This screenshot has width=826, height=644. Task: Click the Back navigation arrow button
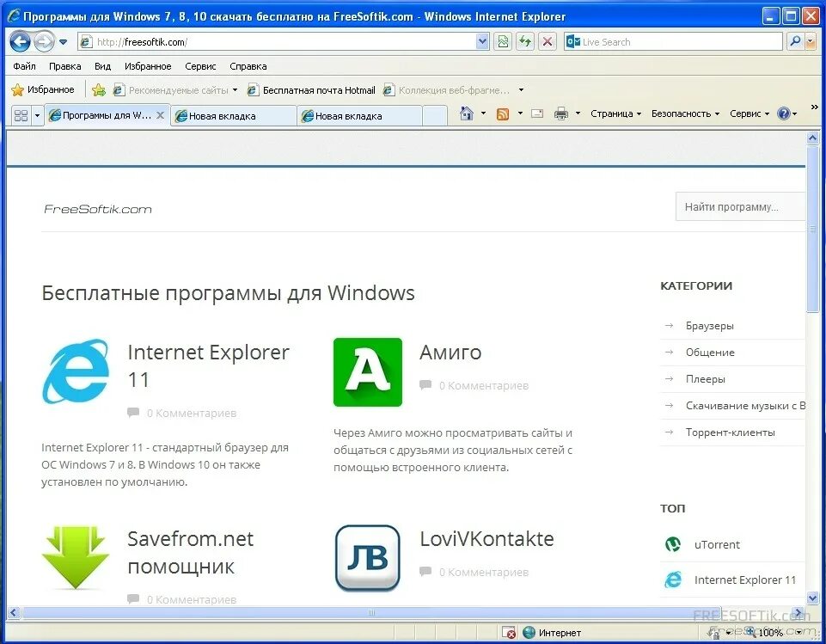point(20,41)
